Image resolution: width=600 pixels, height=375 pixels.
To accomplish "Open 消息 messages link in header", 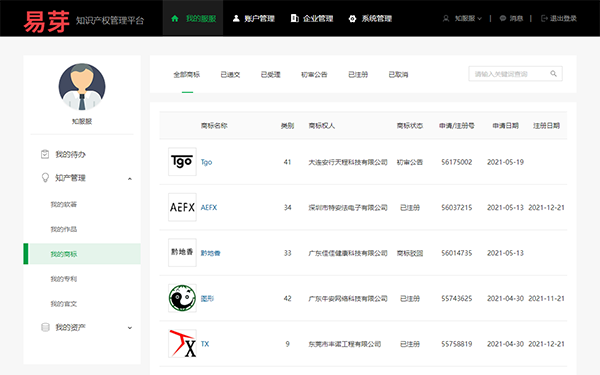I will 516,18.
